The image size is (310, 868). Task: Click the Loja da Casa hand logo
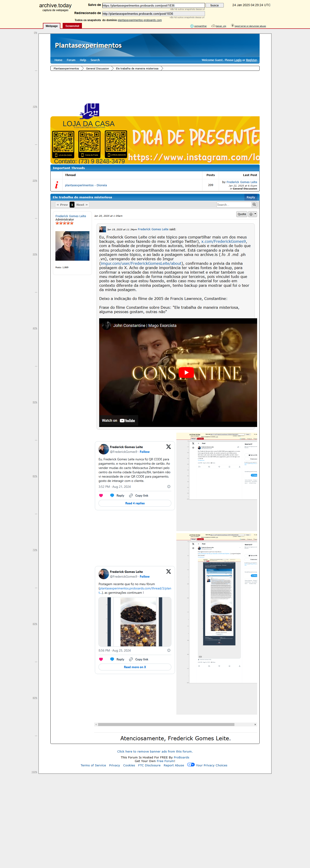click(x=89, y=111)
